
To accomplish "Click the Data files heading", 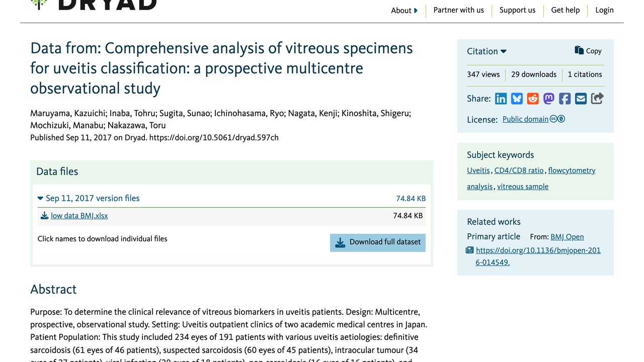I will coord(57,171).
